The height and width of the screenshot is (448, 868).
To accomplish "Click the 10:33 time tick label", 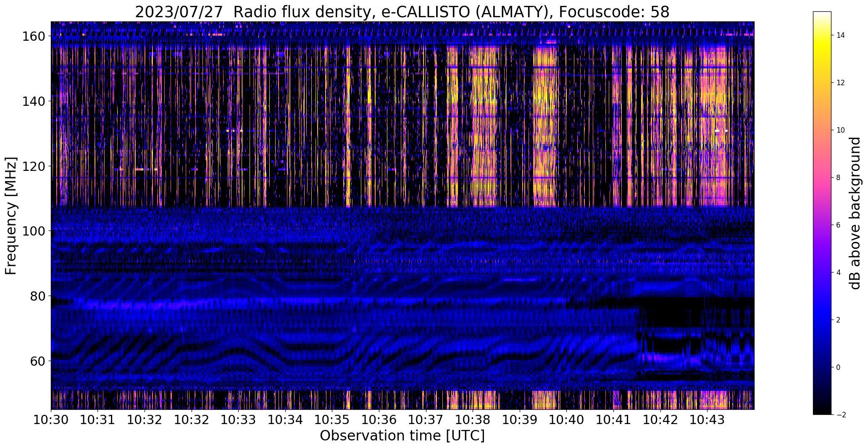I will pyautogui.click(x=239, y=420).
